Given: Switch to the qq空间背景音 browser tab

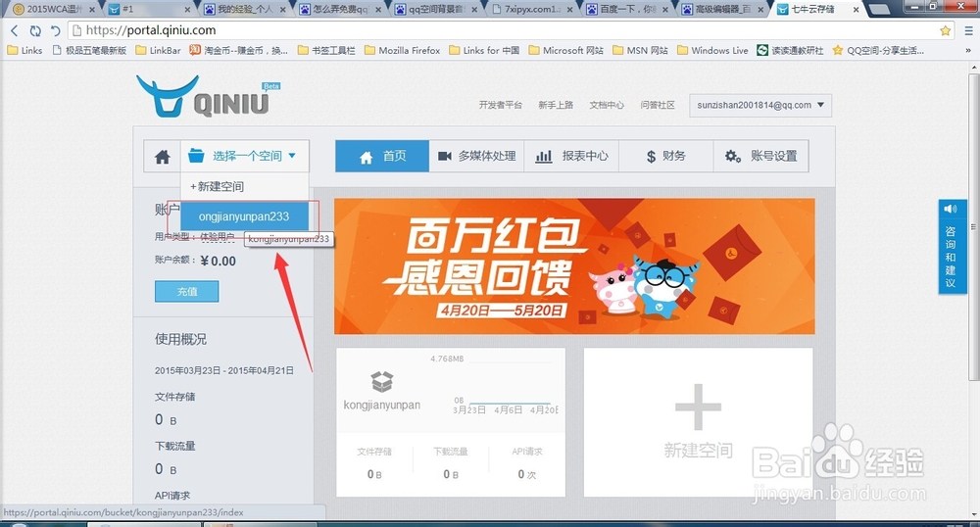Looking at the screenshot, I should pos(436,10).
